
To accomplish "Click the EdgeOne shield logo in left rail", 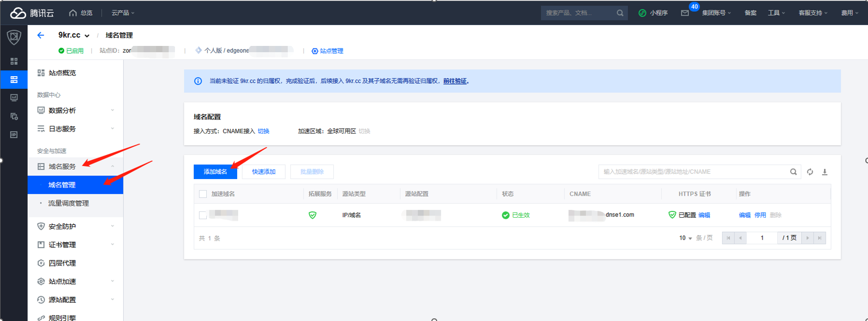I will (x=14, y=38).
